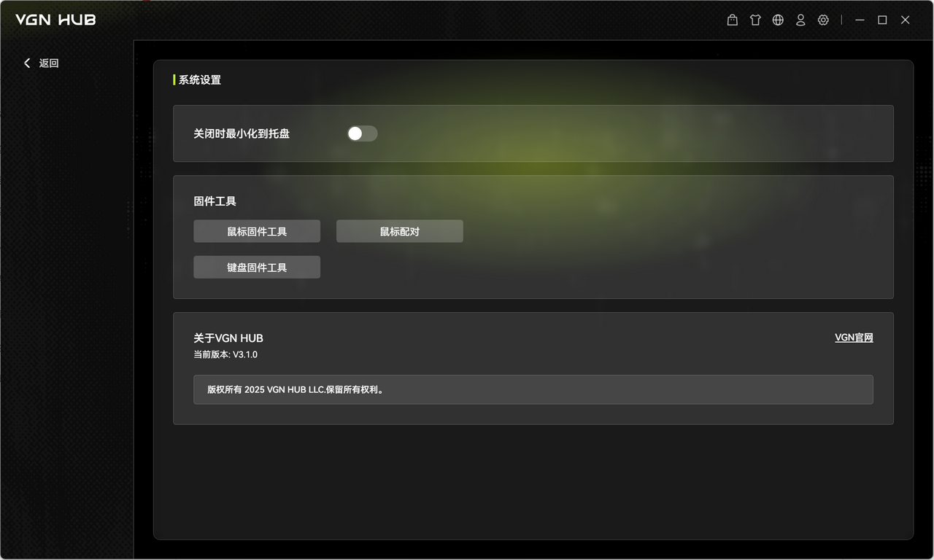Maximize the VGN HUB window

coord(882,20)
